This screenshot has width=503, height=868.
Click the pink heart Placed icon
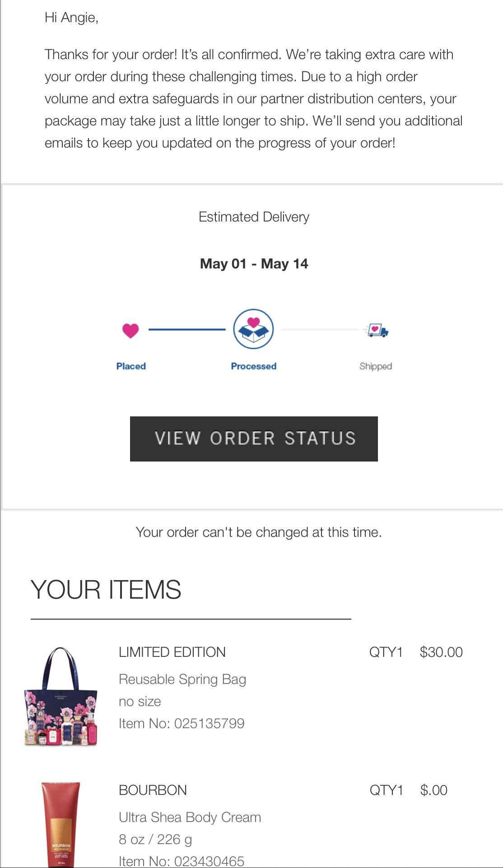130,331
